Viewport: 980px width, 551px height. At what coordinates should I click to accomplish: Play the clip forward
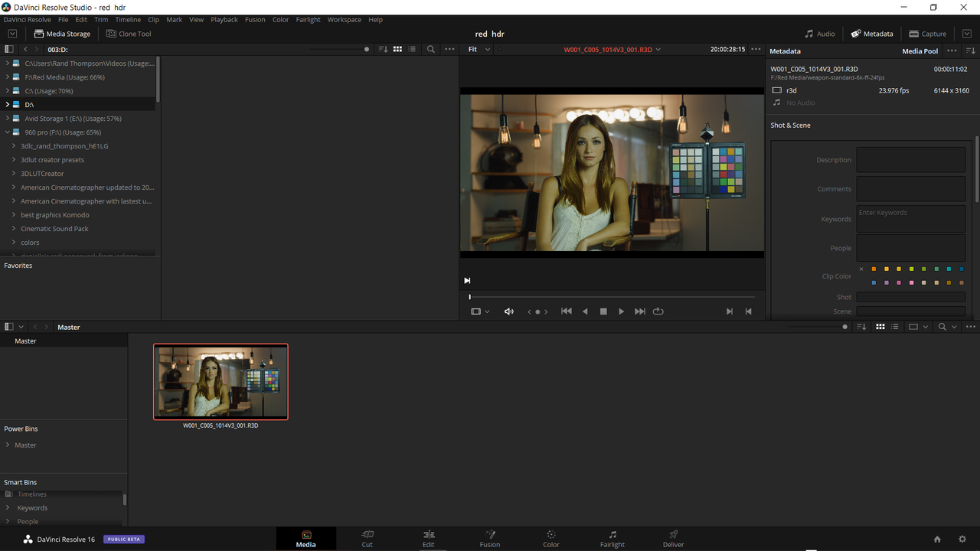pyautogui.click(x=621, y=311)
